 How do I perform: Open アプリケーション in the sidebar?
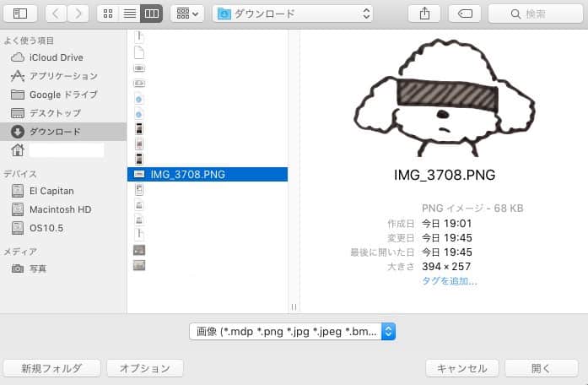[63, 76]
